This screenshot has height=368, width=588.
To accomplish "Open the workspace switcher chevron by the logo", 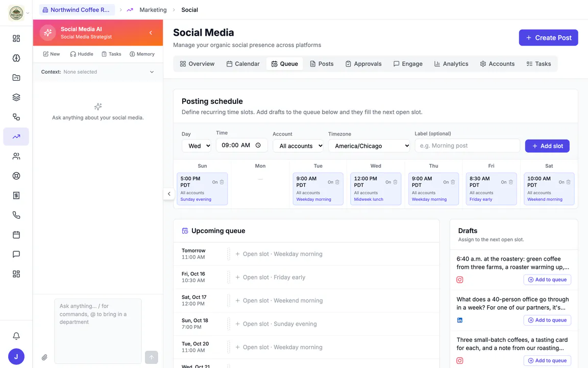I will click(28, 13).
